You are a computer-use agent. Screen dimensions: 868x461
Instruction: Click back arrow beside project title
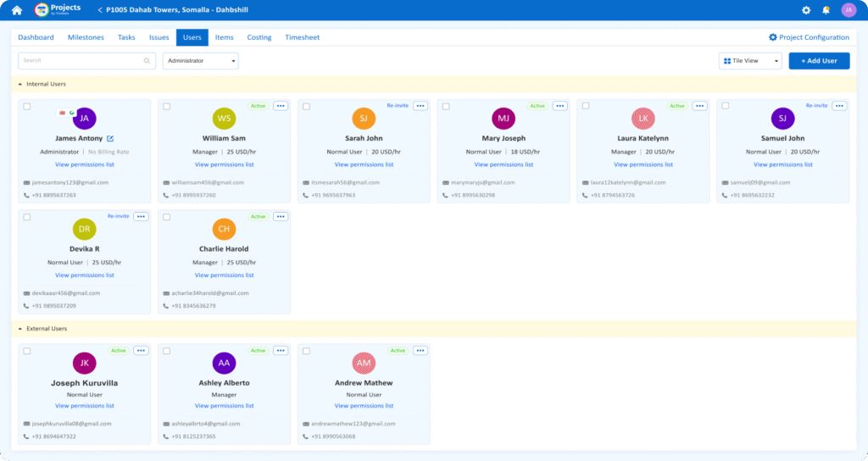[100, 10]
